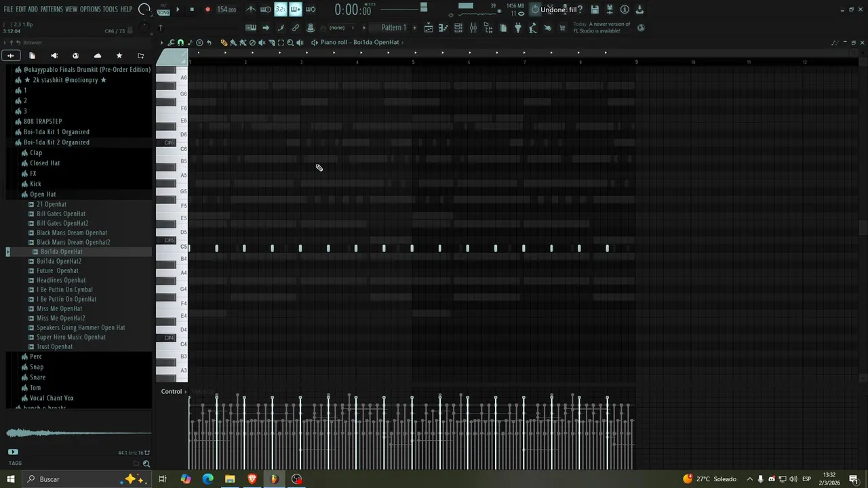This screenshot has width=868, height=488.
Task: Open Windows taskbar Buscar search box
Action: (88, 479)
